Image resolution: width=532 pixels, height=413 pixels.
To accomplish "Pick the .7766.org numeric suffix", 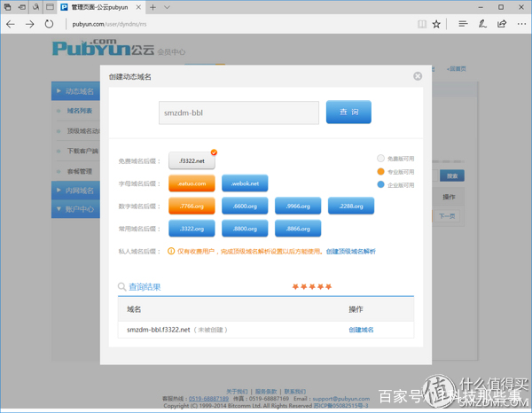I will click(x=192, y=206).
